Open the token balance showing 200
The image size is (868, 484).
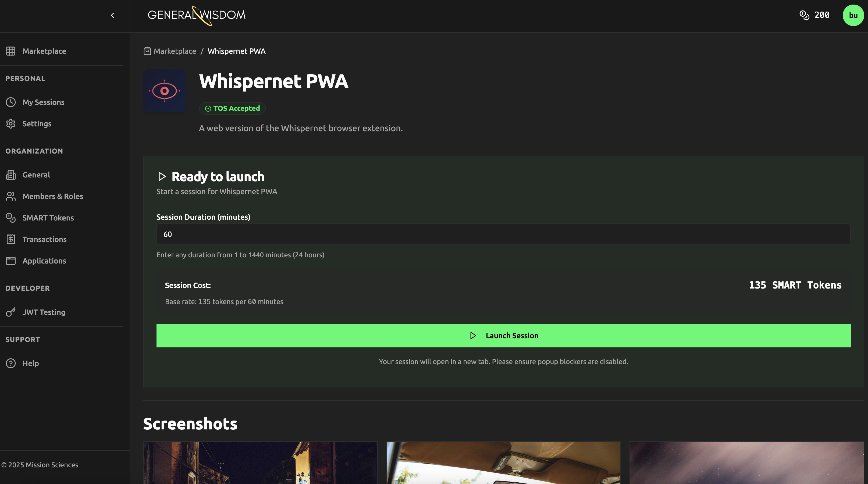pyautogui.click(x=814, y=15)
